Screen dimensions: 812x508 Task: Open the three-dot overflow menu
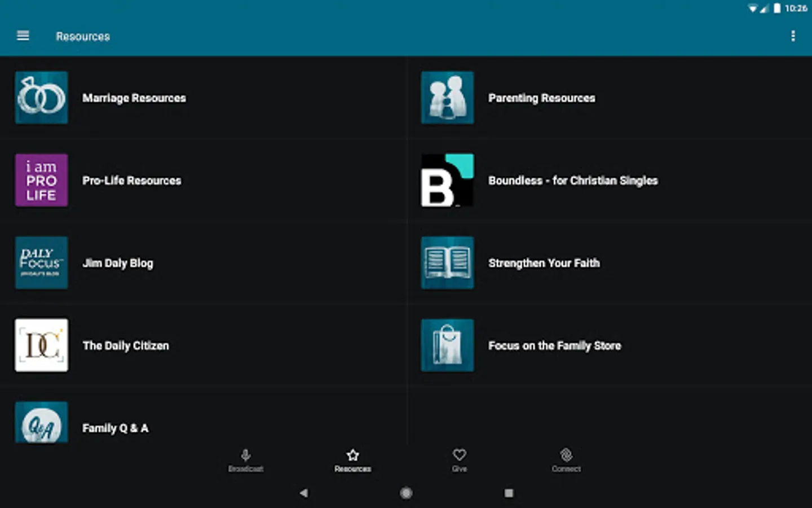click(x=793, y=36)
